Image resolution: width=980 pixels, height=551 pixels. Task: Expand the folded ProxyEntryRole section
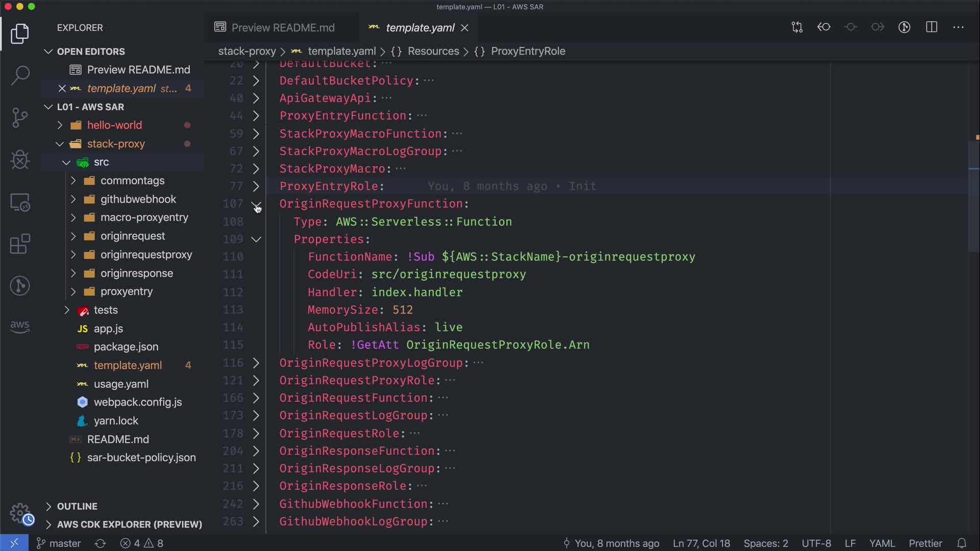coord(256,186)
